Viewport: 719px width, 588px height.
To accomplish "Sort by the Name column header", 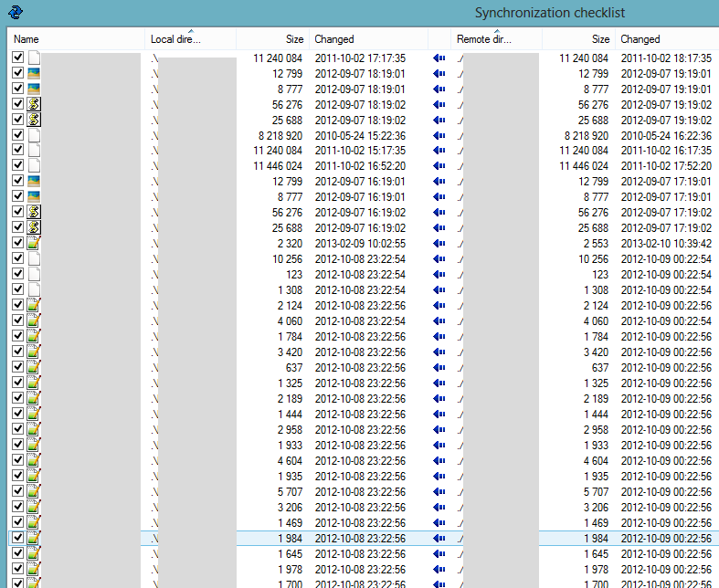I will pos(73,39).
